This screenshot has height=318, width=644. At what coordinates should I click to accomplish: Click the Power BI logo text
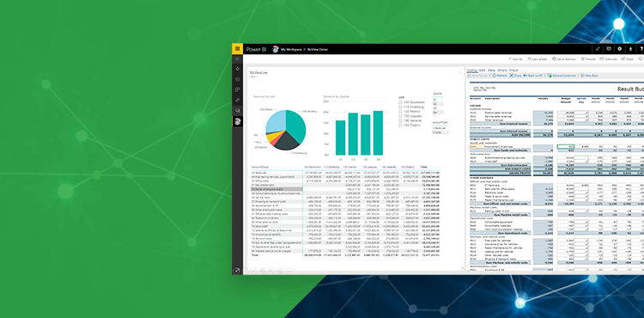[x=256, y=49]
